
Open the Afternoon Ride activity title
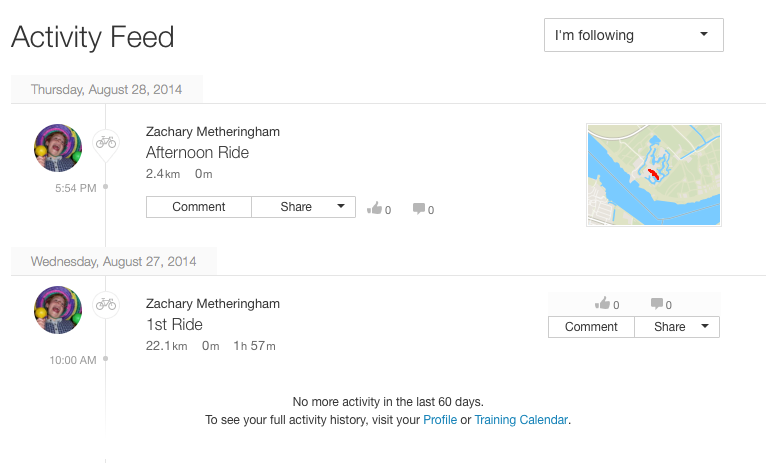tap(197, 153)
